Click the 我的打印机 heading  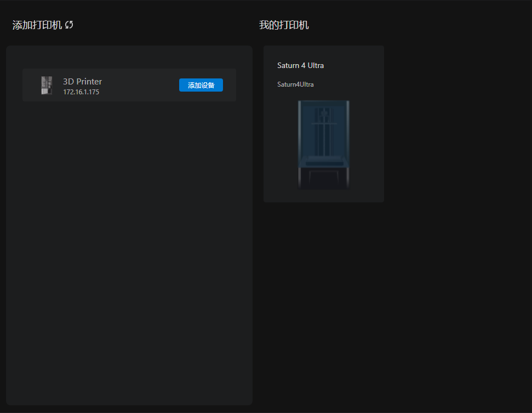284,25
